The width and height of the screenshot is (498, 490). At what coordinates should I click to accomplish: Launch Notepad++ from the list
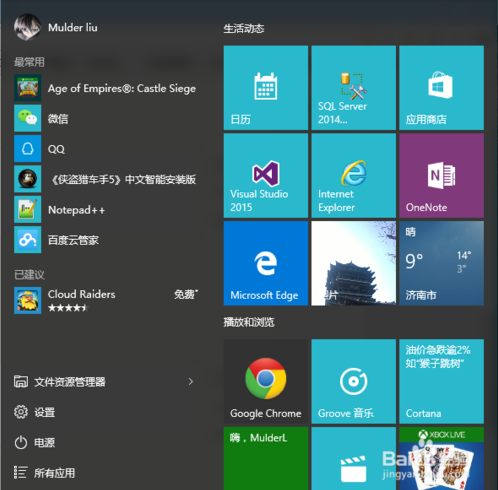point(105,209)
